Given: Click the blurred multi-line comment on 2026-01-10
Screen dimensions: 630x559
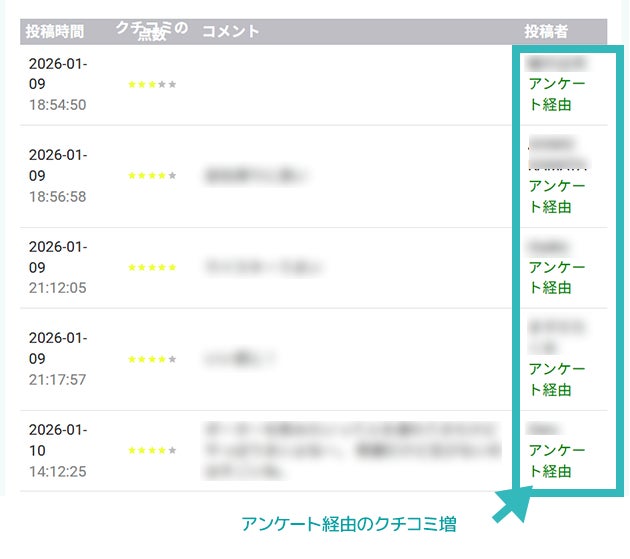Looking at the screenshot, I should click(x=350, y=450).
